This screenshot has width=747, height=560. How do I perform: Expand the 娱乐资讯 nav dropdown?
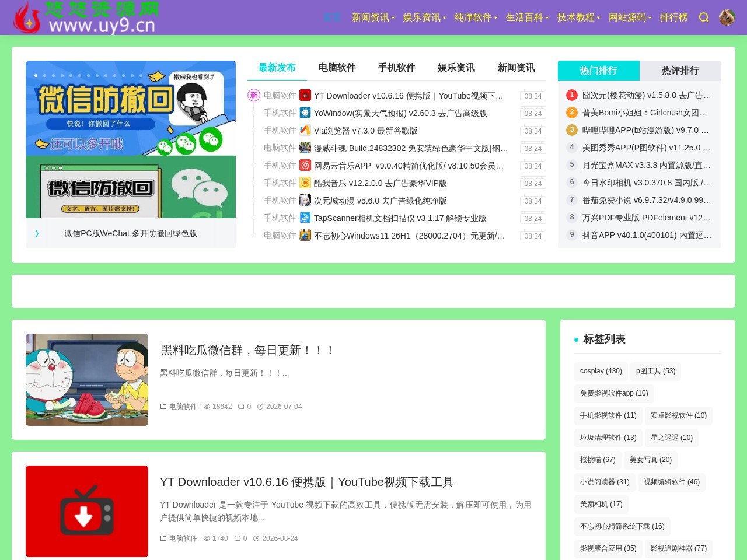(425, 17)
